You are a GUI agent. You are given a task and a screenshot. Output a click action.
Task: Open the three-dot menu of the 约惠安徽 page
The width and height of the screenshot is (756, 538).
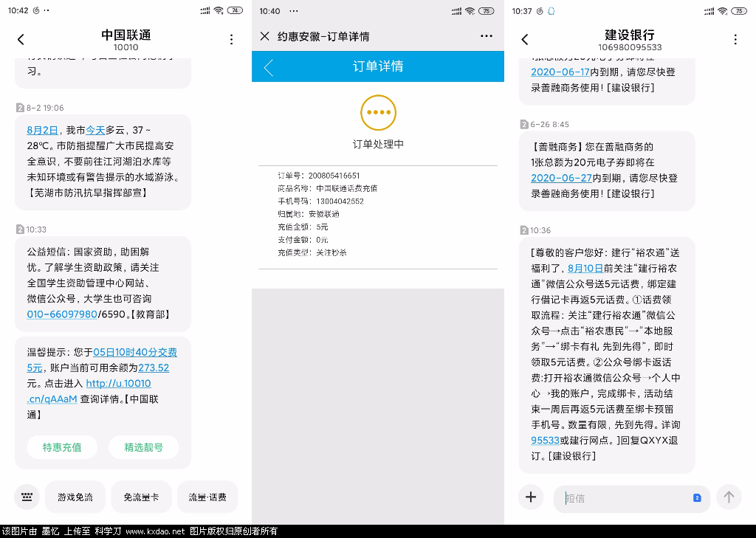pos(486,35)
